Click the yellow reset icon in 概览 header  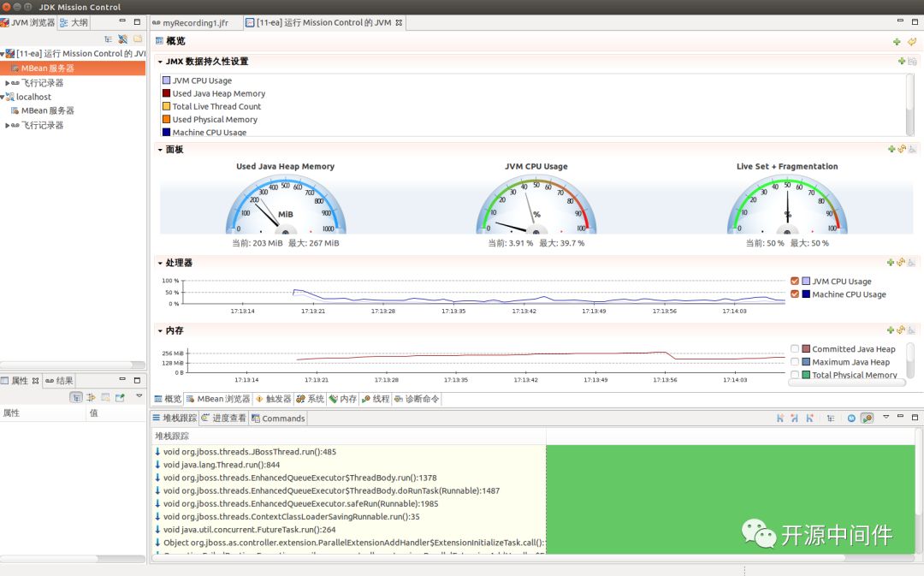[x=912, y=42]
